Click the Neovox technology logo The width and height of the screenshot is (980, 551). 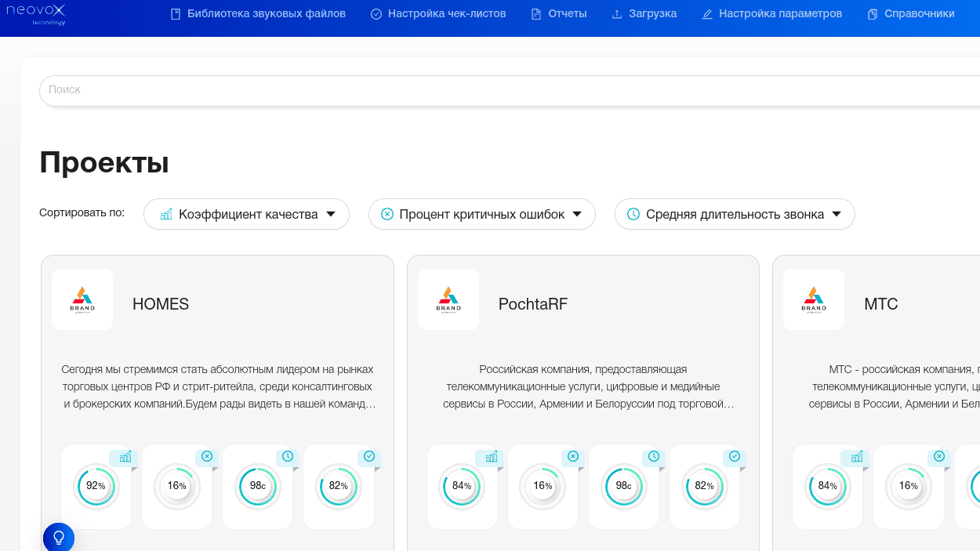pos(36,14)
